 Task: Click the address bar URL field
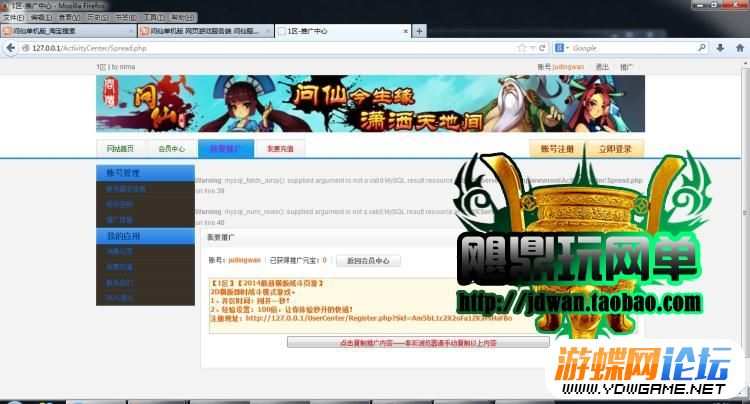(x=273, y=48)
